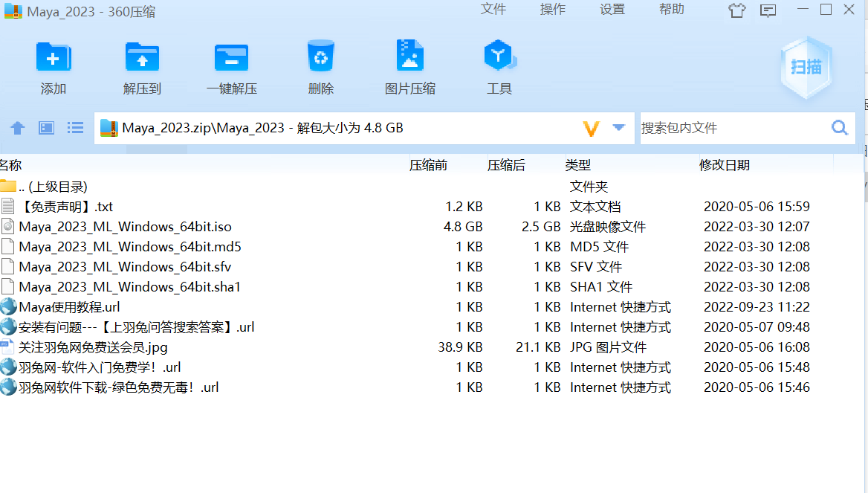Click the 添加 (Add) toolbar icon
The width and height of the screenshot is (868, 493).
coord(54,57)
